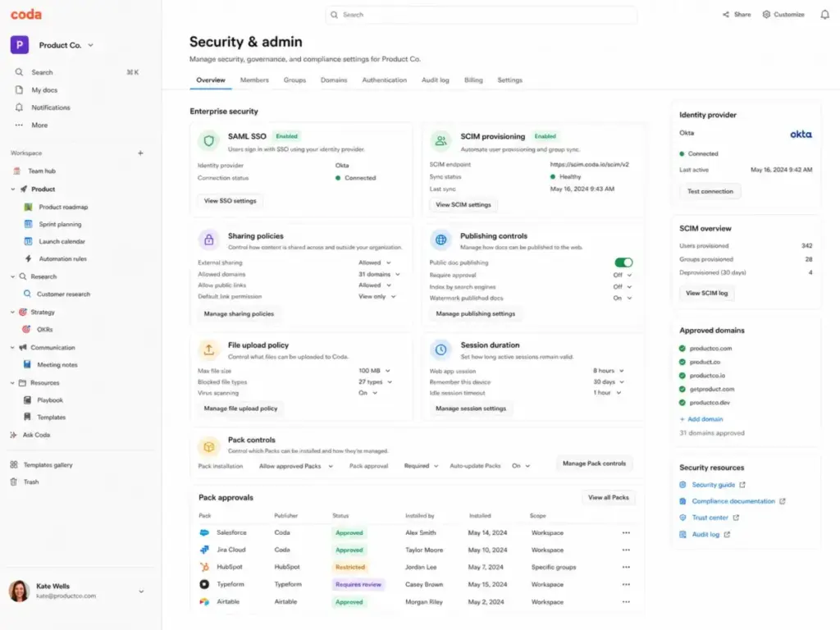Collapse the Product folder in the sidebar
This screenshot has width=840, height=630.
[x=13, y=189]
